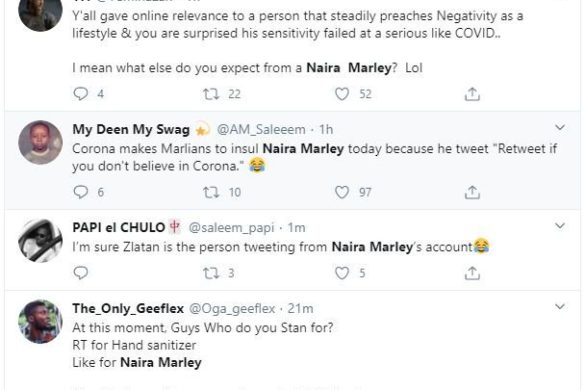Like the top tweet with 52 likes
The width and height of the screenshot is (585, 390).
(x=341, y=94)
